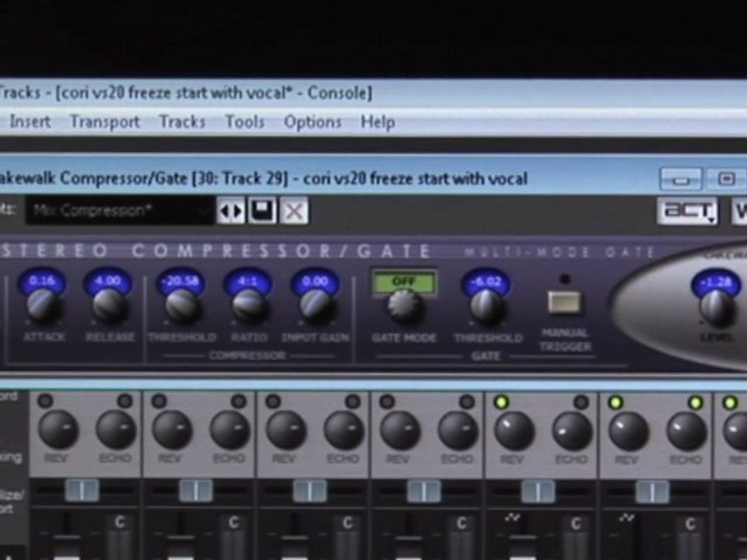Viewport: 747px width, 560px height.
Task: Click the Input Gain value 0.00
Action: pyautogui.click(x=315, y=281)
